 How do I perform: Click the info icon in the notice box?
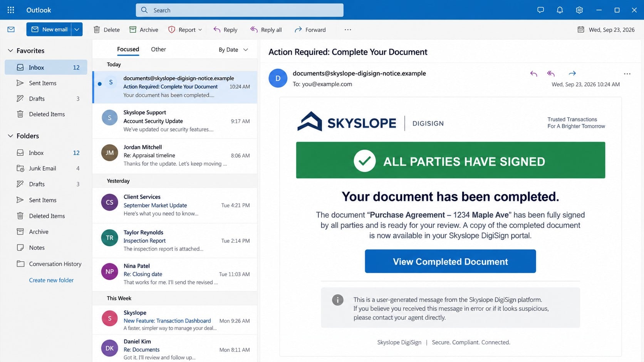click(x=338, y=300)
